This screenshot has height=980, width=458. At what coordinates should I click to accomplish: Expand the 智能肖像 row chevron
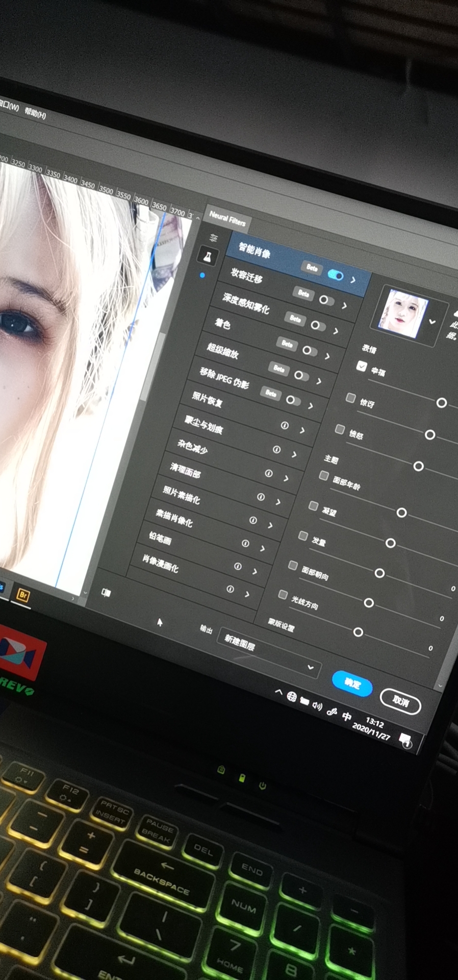coord(353,280)
